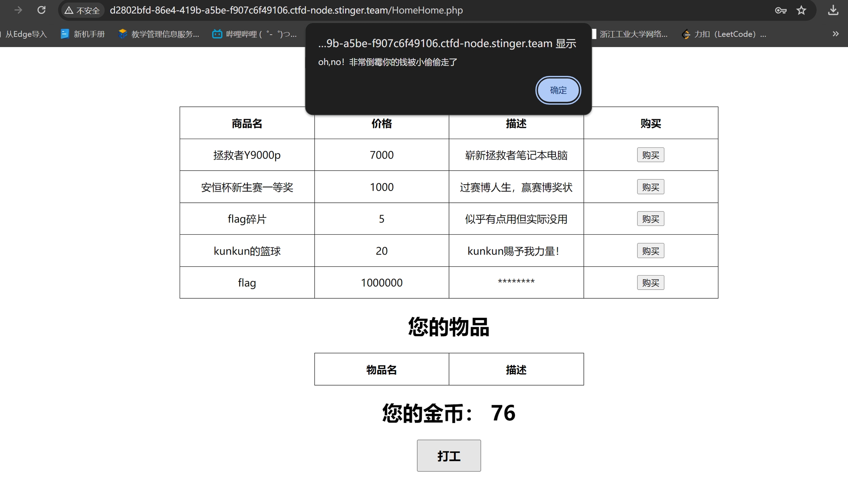The image size is (848, 504).
Task: Buy the 安恒杯新生赛一等奖 item
Action: tap(650, 187)
